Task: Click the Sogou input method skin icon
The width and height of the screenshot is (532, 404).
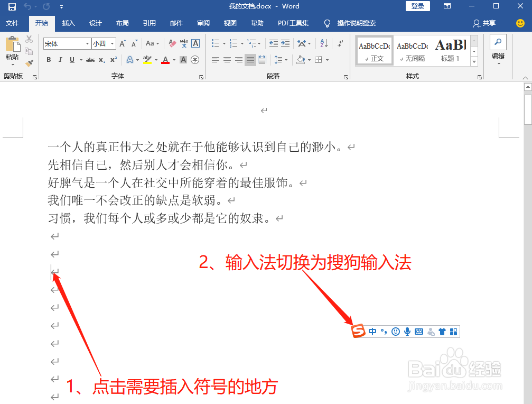Action: click(442, 331)
